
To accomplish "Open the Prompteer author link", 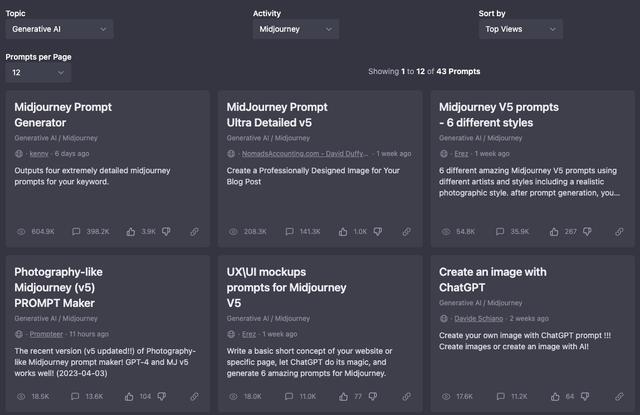I will click(46, 334).
